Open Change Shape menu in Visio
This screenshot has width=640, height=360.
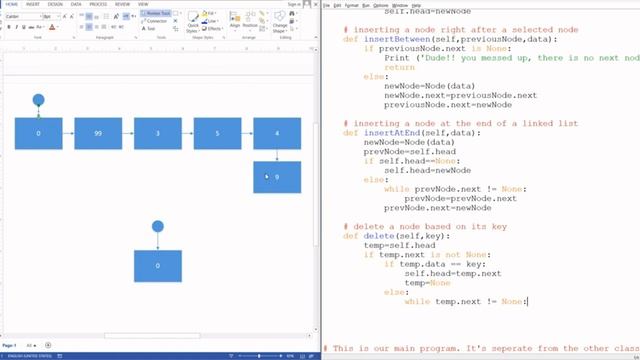coord(280,22)
